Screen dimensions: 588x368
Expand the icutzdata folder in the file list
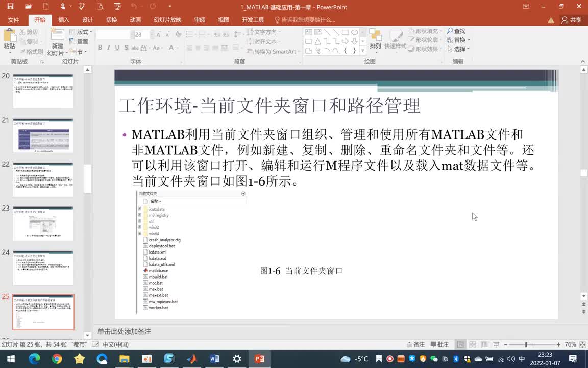(x=139, y=209)
